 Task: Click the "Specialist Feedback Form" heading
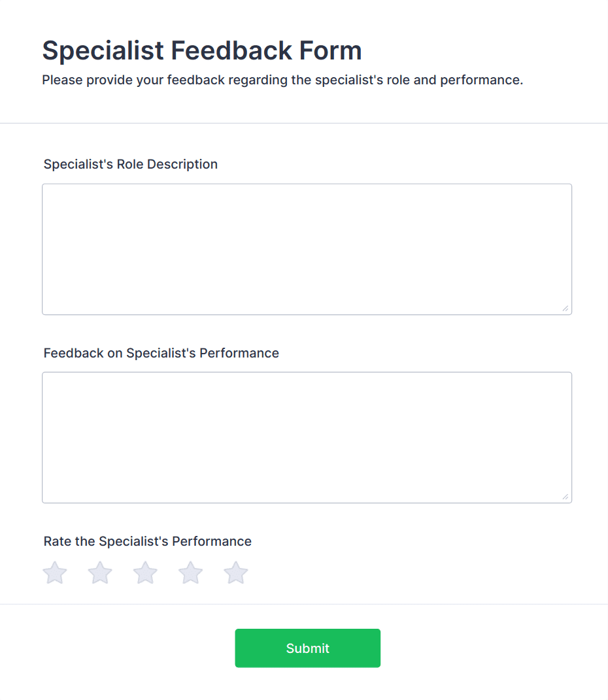click(x=202, y=50)
